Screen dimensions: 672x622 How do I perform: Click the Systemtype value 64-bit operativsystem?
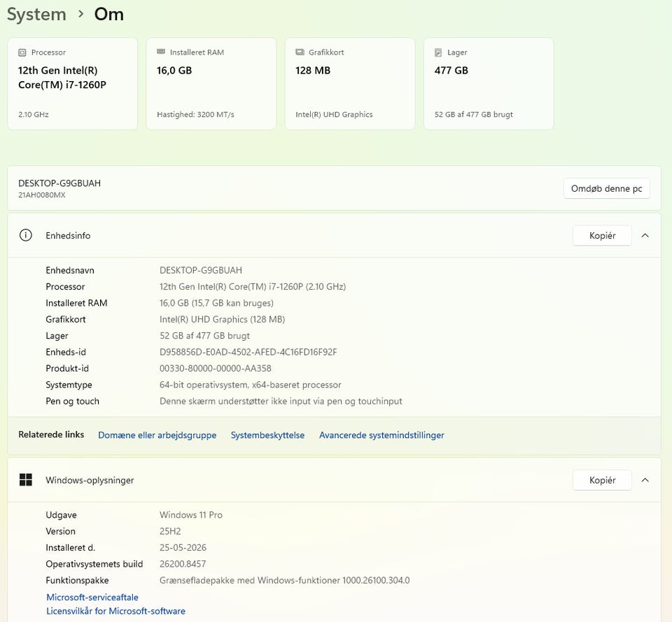pos(251,385)
